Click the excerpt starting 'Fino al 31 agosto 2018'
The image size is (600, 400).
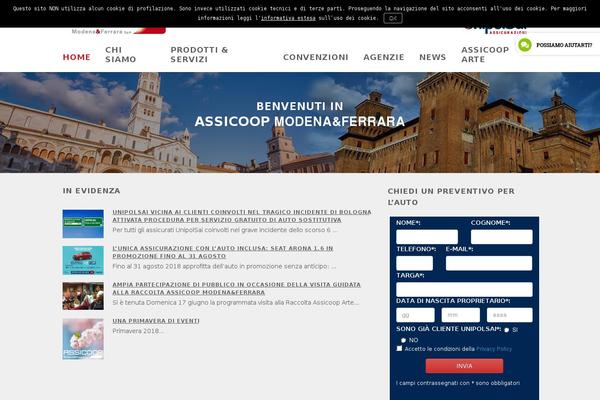(224, 266)
